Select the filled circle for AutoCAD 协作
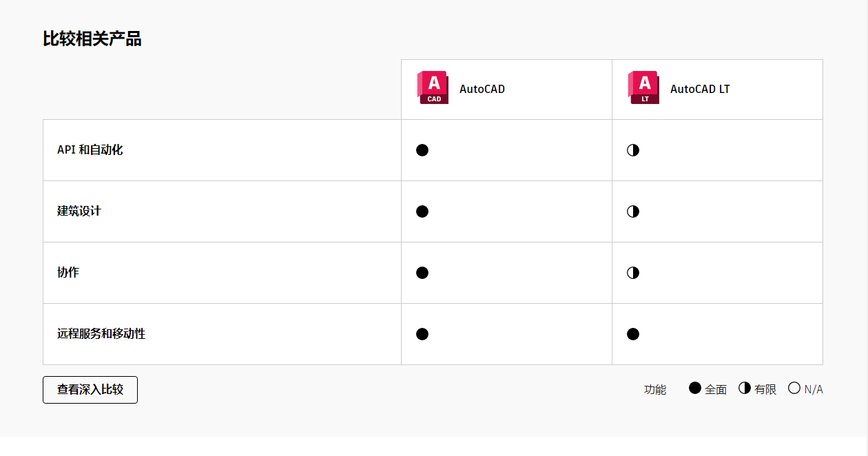This screenshot has width=868, height=456. pos(422,273)
